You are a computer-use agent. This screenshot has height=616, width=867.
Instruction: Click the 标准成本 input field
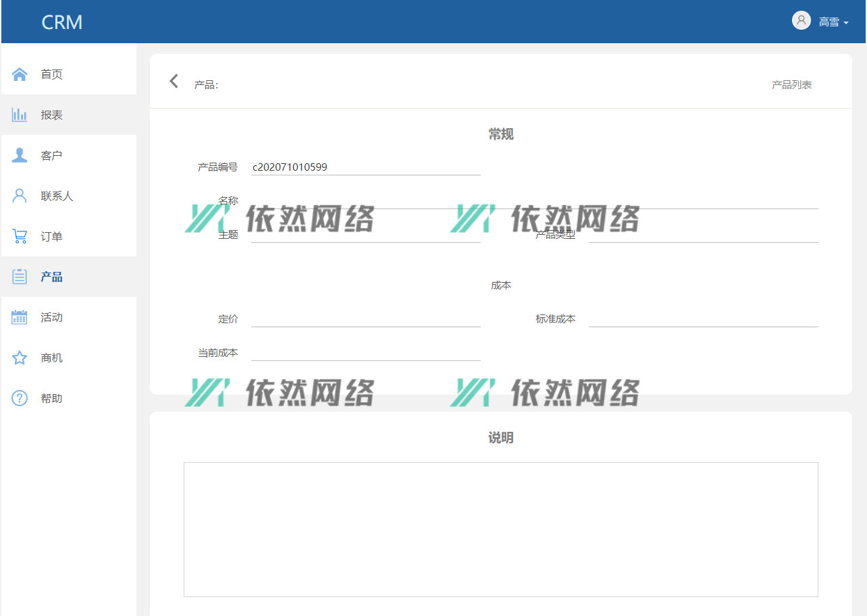pos(703,318)
